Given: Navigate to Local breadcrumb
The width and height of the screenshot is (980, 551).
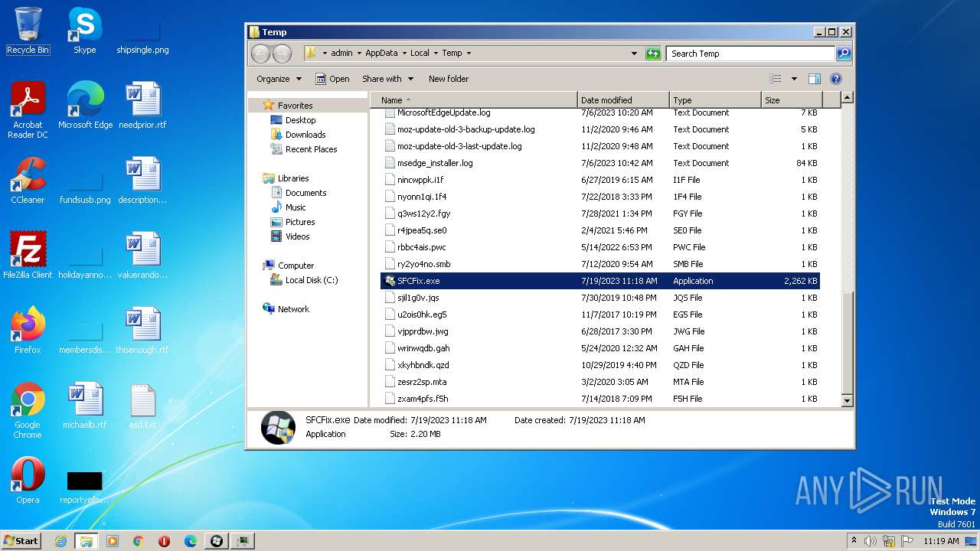Looking at the screenshot, I should pyautogui.click(x=420, y=54).
